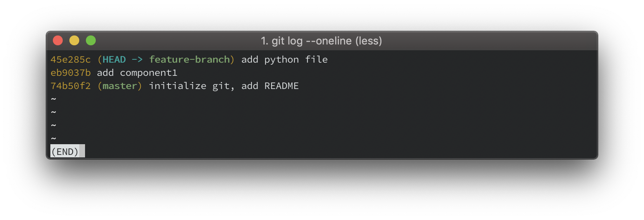
Task: Click the cursor block after (END)
Action: tap(82, 151)
